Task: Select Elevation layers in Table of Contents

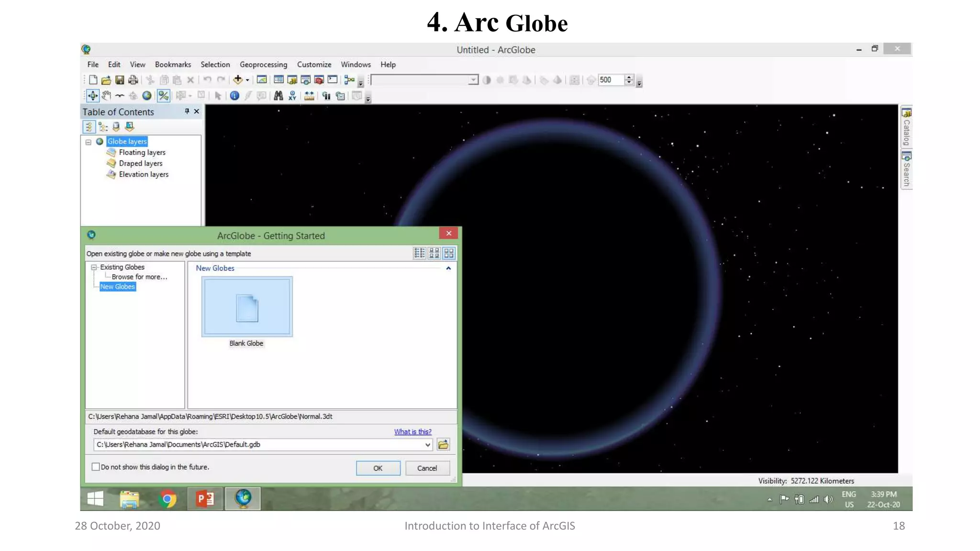Action: point(144,175)
